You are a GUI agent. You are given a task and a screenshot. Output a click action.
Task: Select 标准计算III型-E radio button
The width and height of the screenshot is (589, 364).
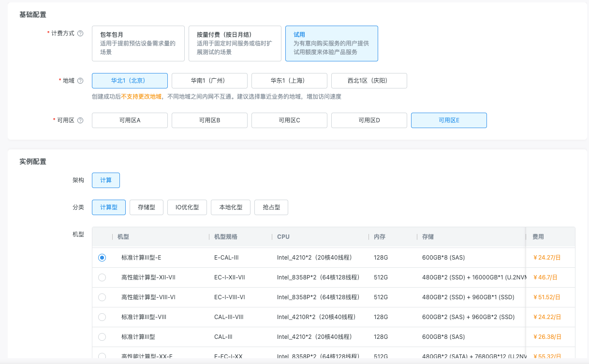coord(102,258)
